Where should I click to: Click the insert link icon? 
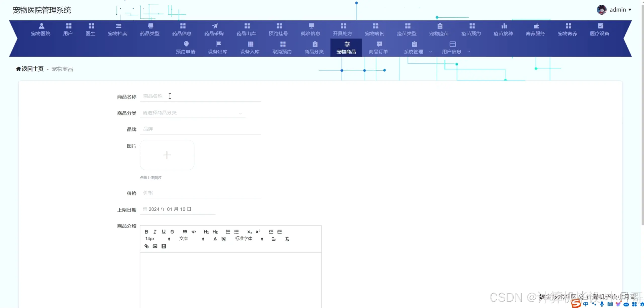[146, 246]
